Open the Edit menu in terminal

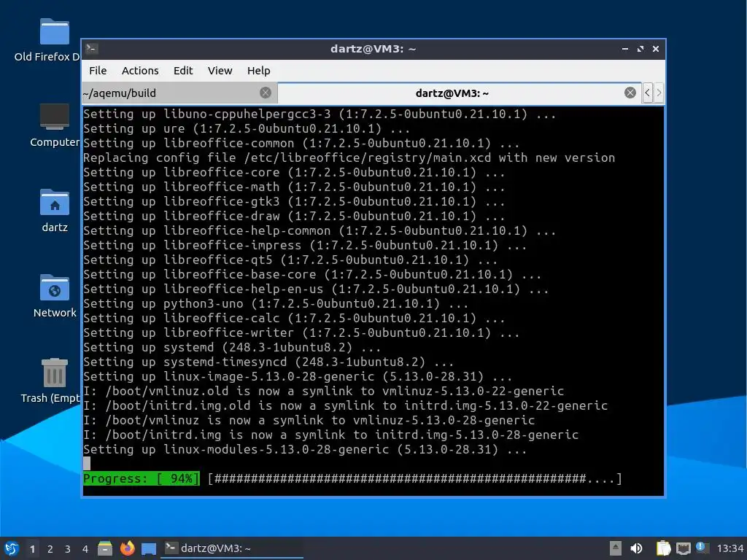(183, 71)
